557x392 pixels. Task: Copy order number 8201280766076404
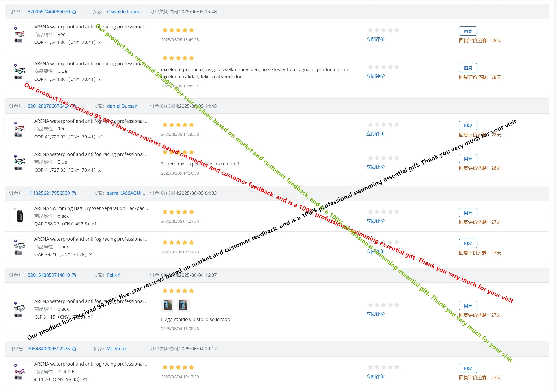[x=74, y=106]
